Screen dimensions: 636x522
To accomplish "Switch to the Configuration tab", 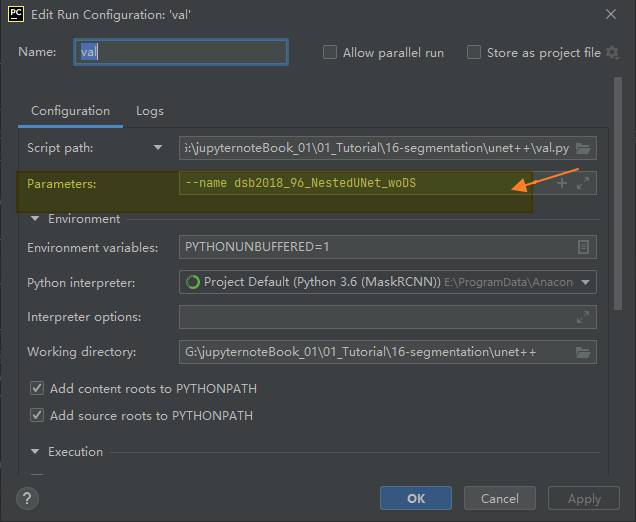I will 71,111.
